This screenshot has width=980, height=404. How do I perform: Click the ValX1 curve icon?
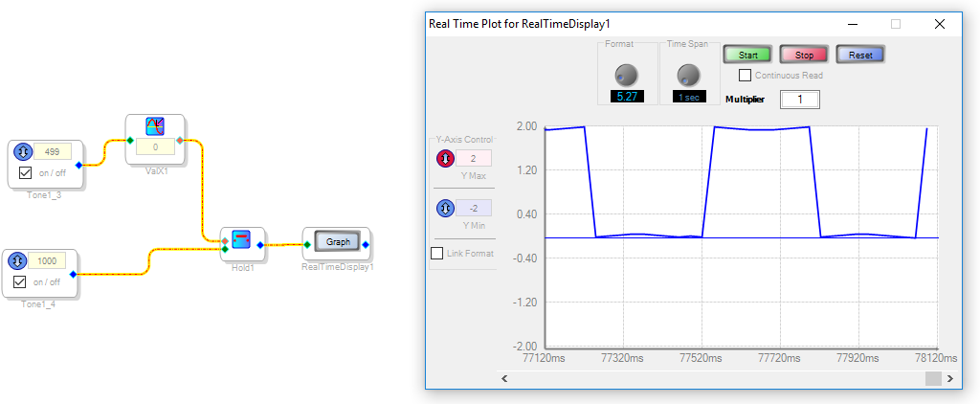155,126
